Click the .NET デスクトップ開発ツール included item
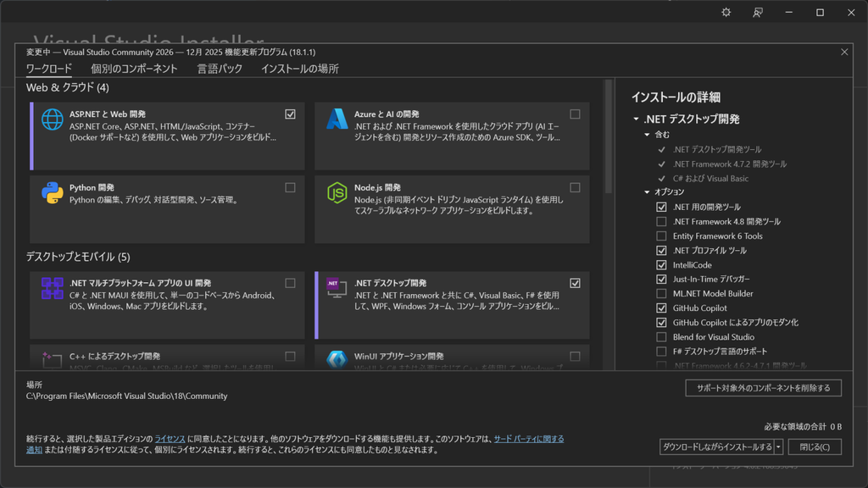 click(717, 149)
